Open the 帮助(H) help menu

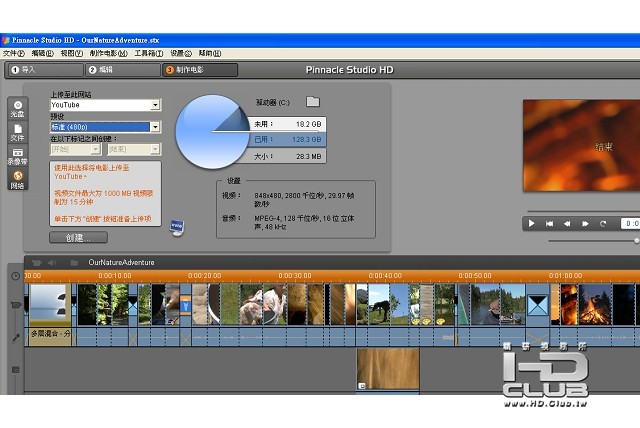[x=210, y=53]
